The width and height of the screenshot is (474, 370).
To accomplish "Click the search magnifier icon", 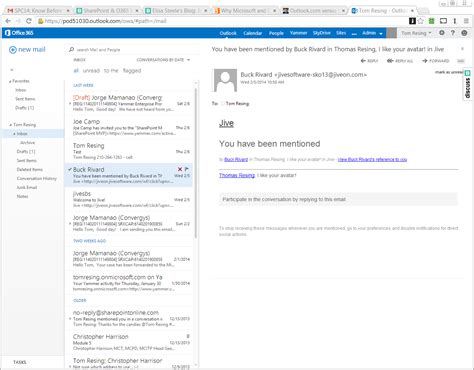I will coord(71,50).
